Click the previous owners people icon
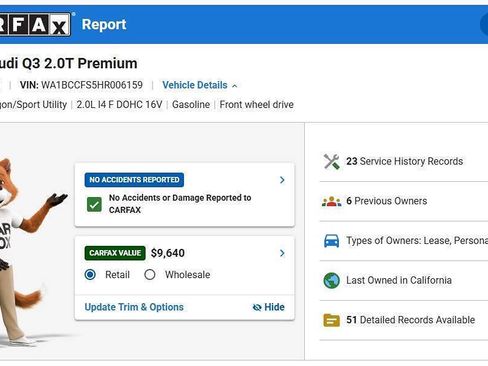488x366 pixels. point(332,201)
